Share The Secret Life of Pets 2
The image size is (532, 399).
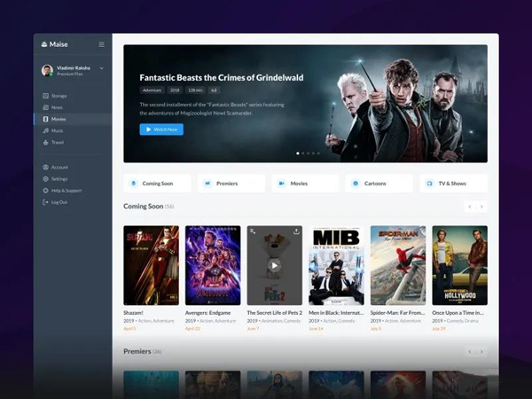click(x=296, y=231)
